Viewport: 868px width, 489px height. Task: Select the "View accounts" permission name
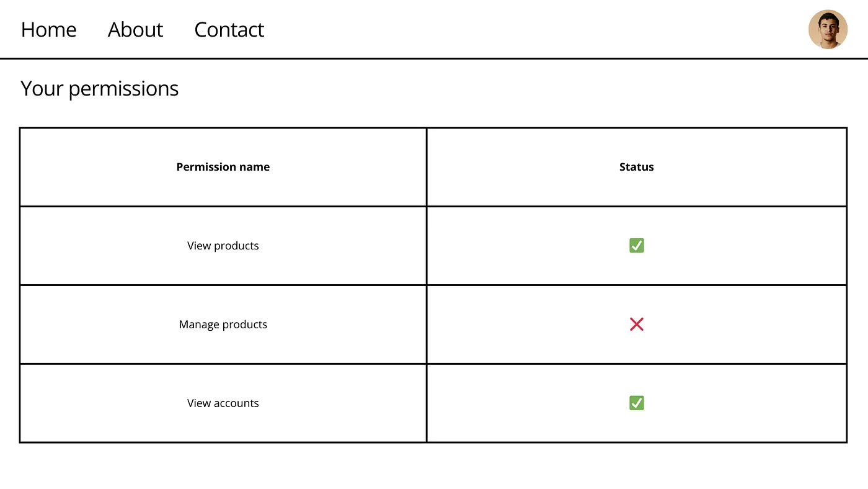223,403
